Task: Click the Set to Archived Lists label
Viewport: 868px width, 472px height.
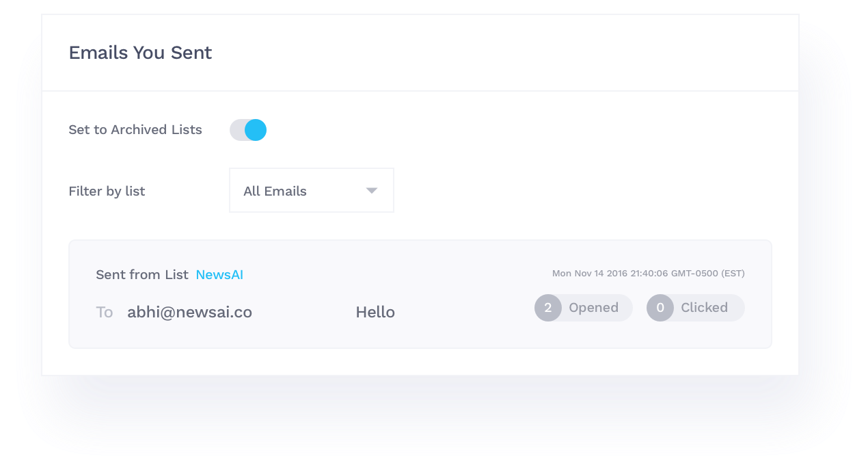Action: click(135, 130)
